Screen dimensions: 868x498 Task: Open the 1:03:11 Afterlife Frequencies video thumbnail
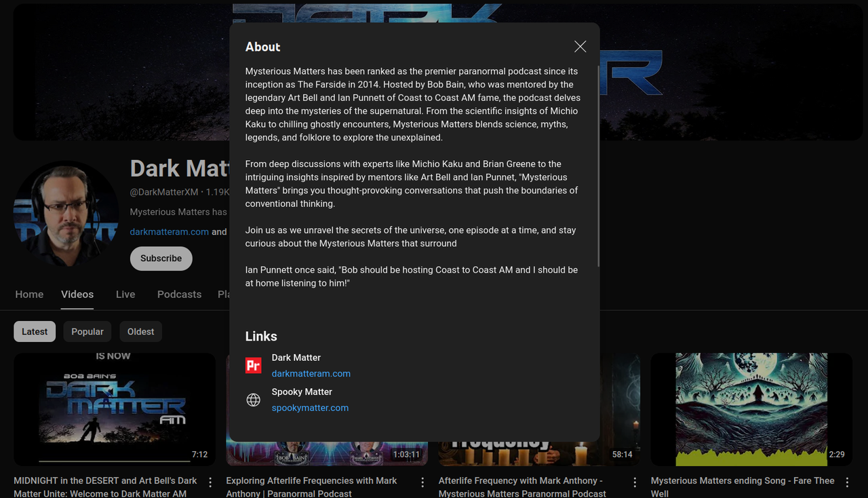tap(327, 454)
